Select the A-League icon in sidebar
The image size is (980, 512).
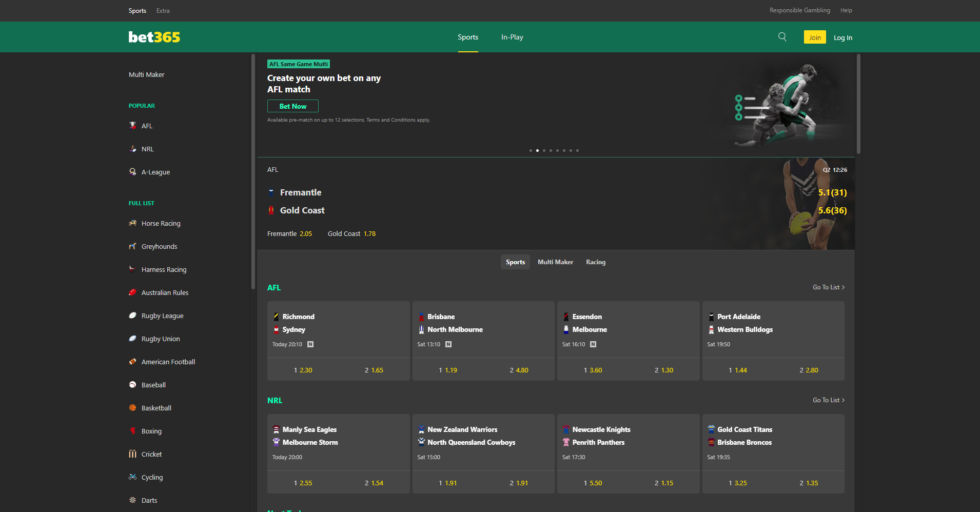pyautogui.click(x=133, y=172)
